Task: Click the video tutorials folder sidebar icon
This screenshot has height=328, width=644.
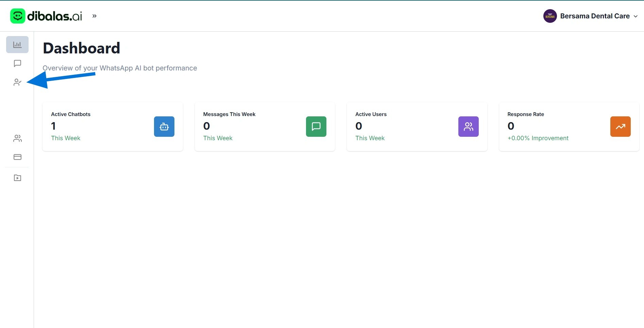Action: [x=17, y=178]
